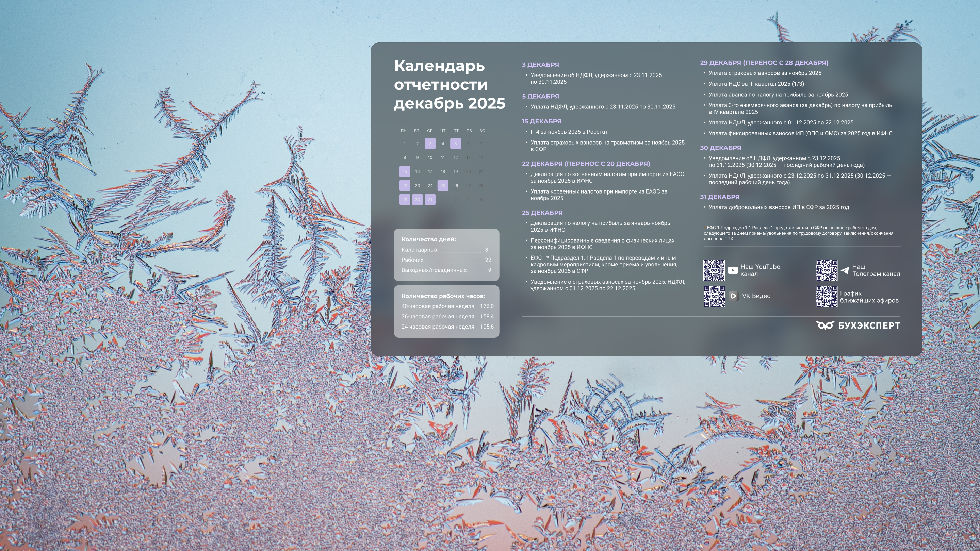Viewport: 980px width, 551px height.
Task: Click the "25 ДЕКАБРЯ" heading
Action: point(542,213)
